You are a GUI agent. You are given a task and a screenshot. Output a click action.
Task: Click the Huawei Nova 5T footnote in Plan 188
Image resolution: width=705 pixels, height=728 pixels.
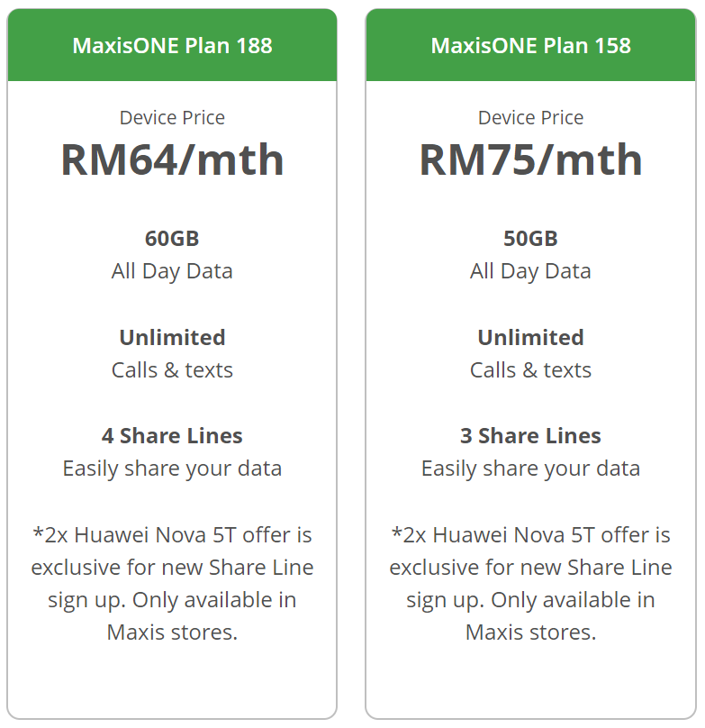[172, 584]
